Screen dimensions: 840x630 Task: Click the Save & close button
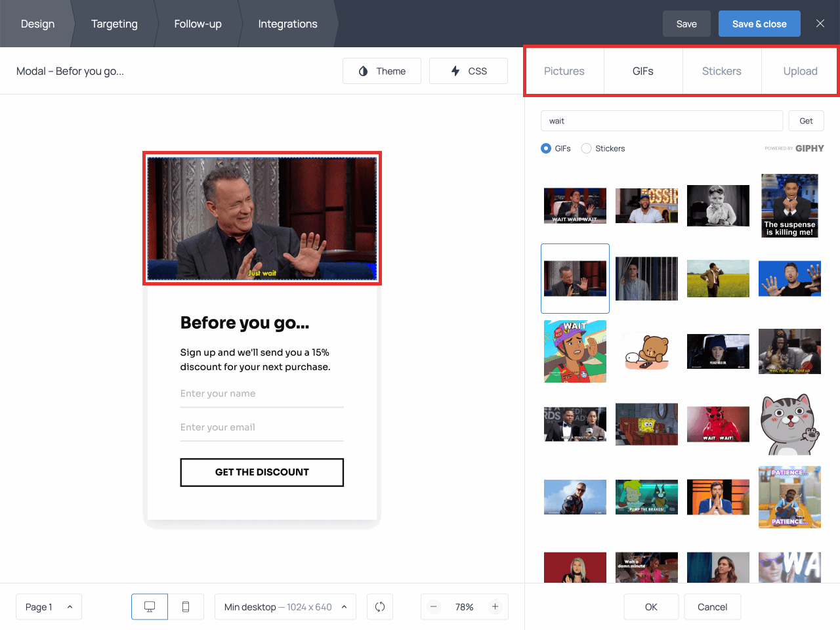tap(759, 24)
